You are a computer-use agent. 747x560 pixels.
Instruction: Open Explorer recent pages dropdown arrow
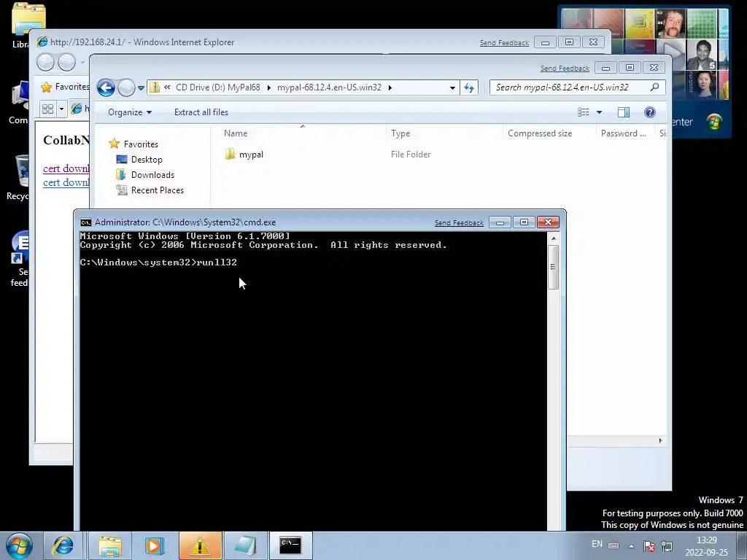click(x=141, y=88)
